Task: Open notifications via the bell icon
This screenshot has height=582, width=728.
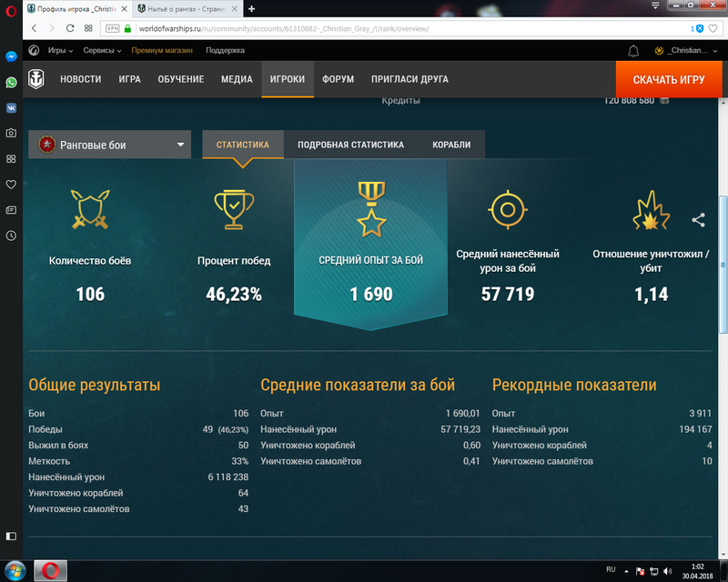Action: (x=633, y=52)
